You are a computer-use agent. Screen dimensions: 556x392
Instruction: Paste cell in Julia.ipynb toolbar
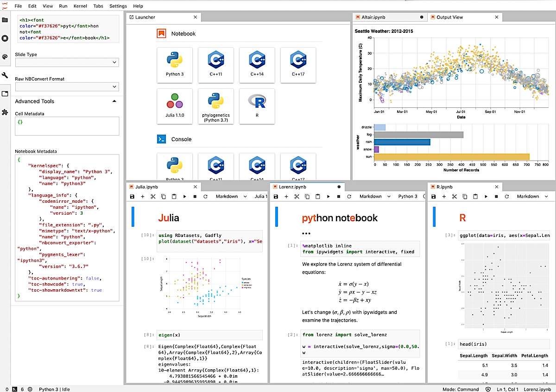click(x=174, y=196)
